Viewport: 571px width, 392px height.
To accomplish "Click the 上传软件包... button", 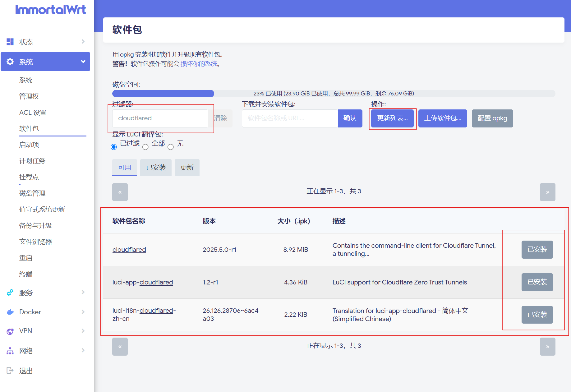I will tap(443, 118).
